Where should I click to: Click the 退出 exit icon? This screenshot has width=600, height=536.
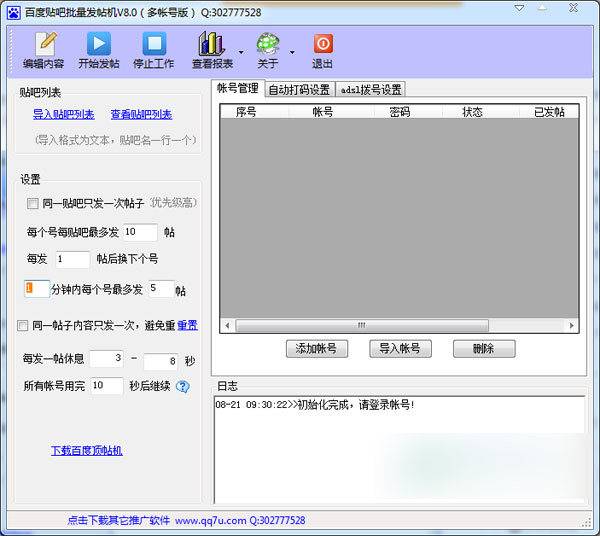tap(322, 45)
